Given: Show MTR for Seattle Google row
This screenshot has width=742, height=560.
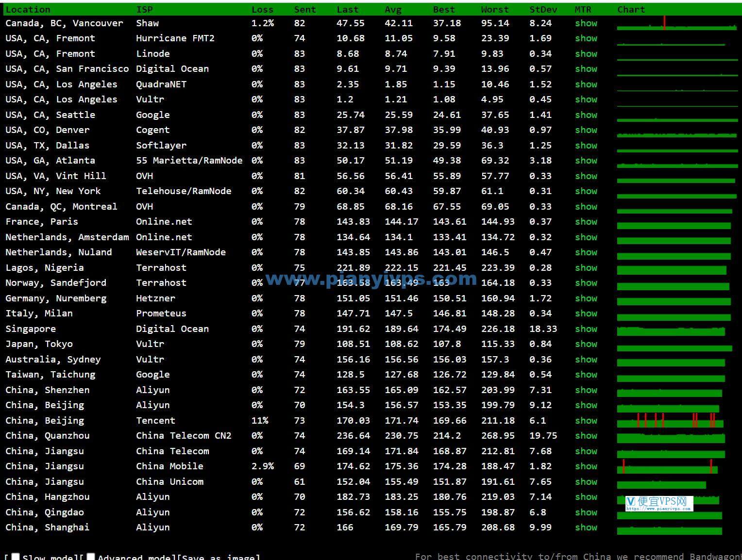Looking at the screenshot, I should click(586, 115).
